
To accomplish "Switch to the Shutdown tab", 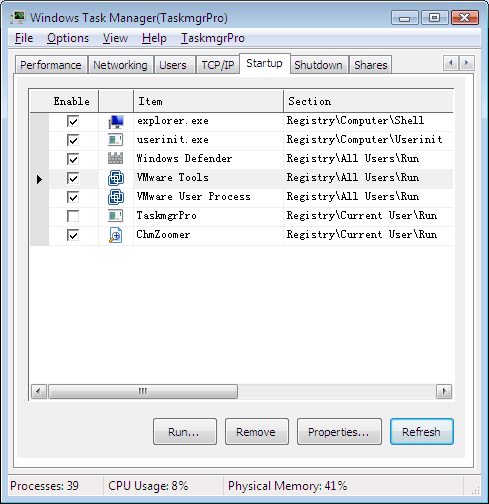I will [x=318, y=65].
